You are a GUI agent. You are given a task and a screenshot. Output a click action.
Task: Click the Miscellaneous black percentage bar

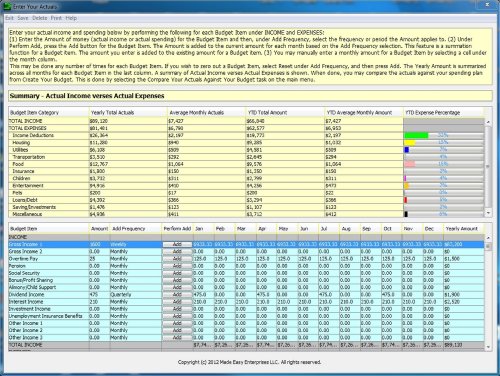[406, 214]
